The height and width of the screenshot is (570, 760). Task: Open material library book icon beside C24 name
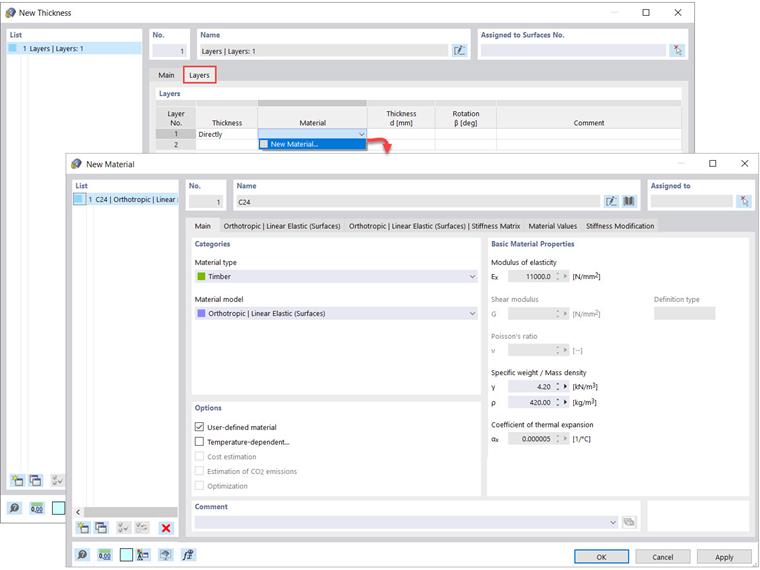[629, 201]
